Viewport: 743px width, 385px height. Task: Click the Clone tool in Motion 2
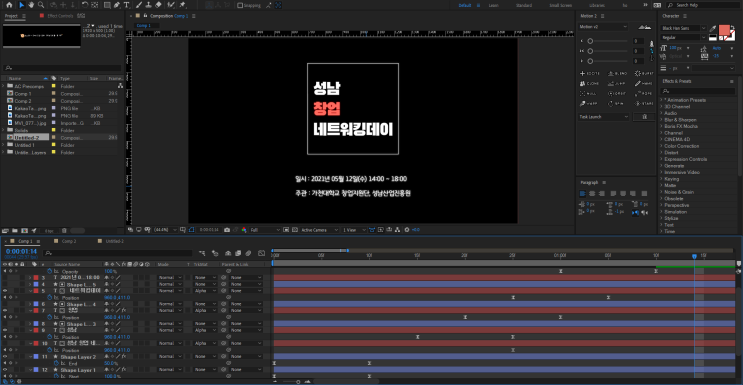pyautogui.click(x=590, y=83)
